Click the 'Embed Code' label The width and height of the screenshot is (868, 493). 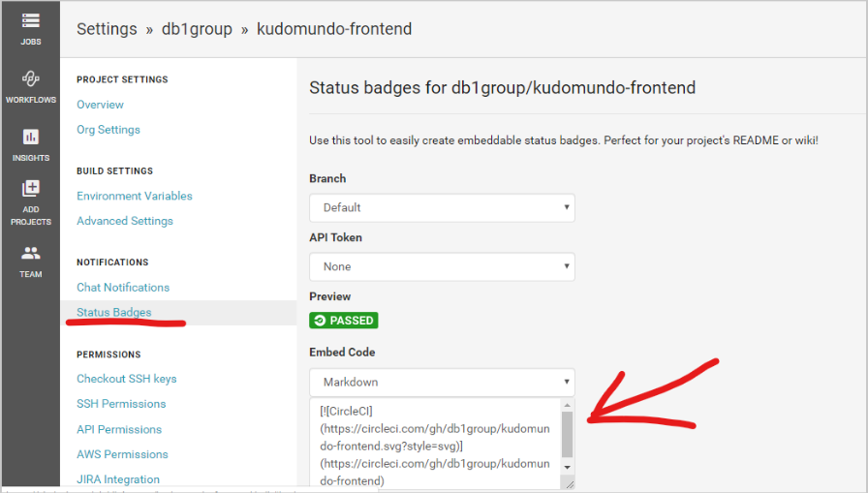pos(342,353)
